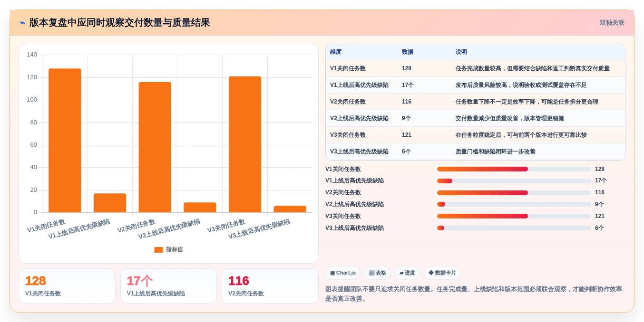Click the V1上线后高优先级缺陷 bar in chart

tap(110, 203)
